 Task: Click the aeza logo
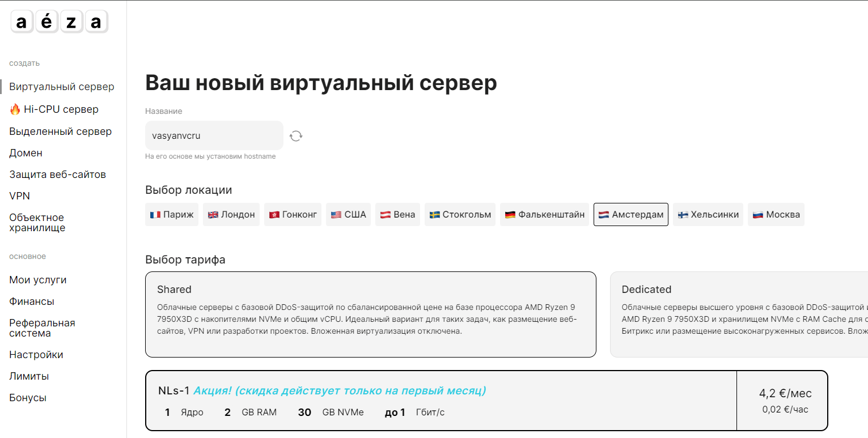(x=60, y=22)
